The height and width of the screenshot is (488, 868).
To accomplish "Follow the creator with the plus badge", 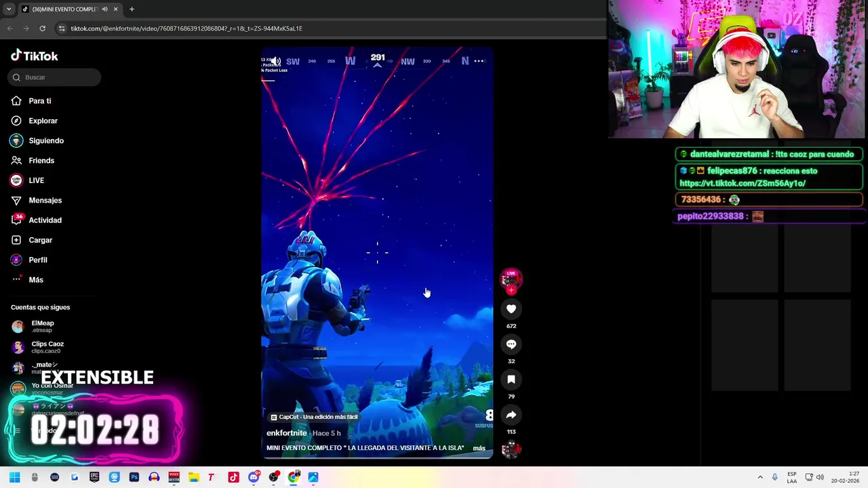I will tap(511, 290).
